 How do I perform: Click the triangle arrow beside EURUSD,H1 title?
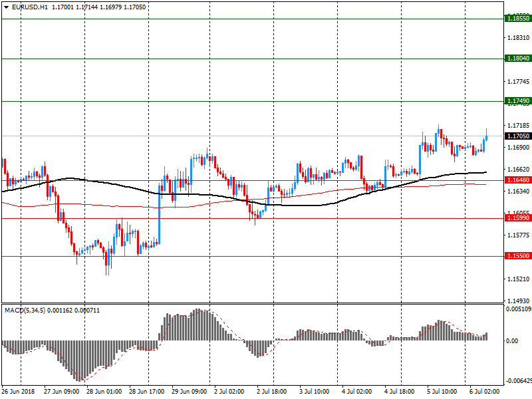click(5, 7)
